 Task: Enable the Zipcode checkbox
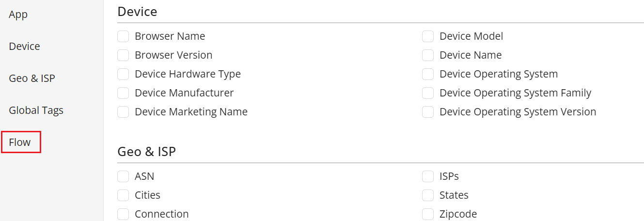click(428, 214)
